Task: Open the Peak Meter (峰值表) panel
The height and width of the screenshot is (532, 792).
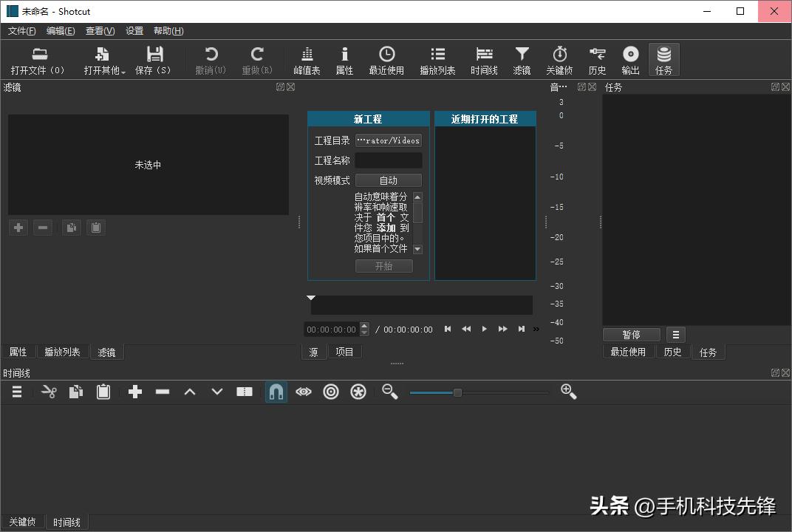Action: click(x=307, y=59)
